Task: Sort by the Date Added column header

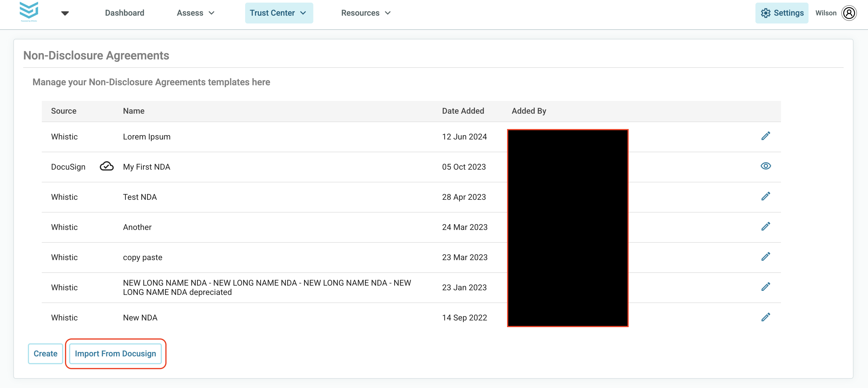Action: pos(463,111)
